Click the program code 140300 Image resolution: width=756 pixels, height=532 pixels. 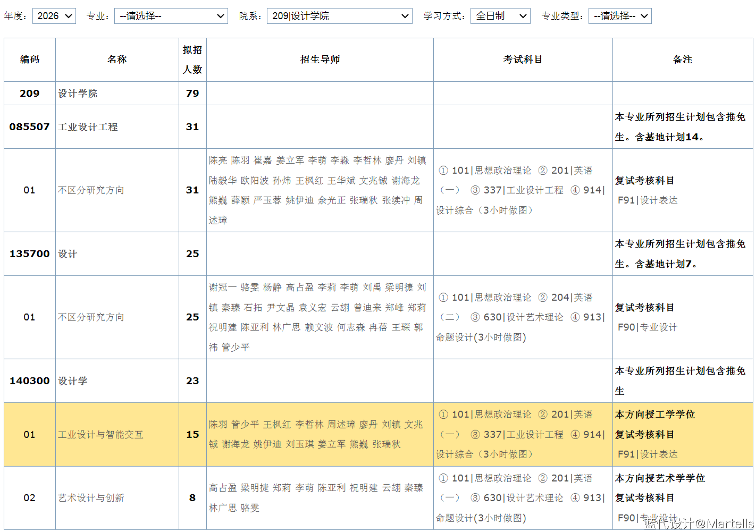(29, 381)
